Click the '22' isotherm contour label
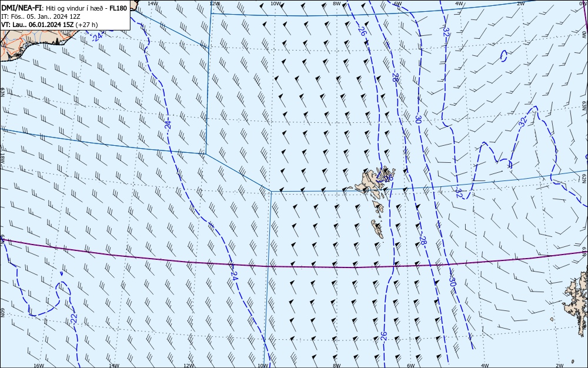This screenshot has width=588, height=368. click(74, 319)
